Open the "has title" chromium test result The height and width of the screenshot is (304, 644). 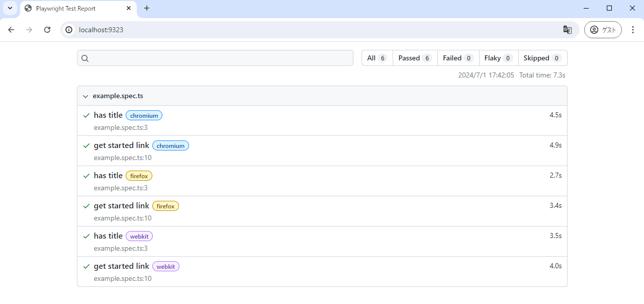coord(108,115)
